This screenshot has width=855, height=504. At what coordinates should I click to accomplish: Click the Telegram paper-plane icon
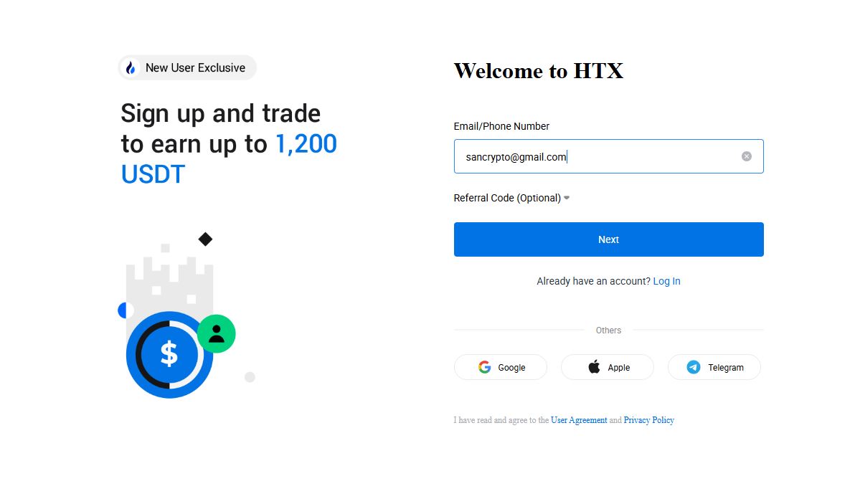(x=693, y=367)
